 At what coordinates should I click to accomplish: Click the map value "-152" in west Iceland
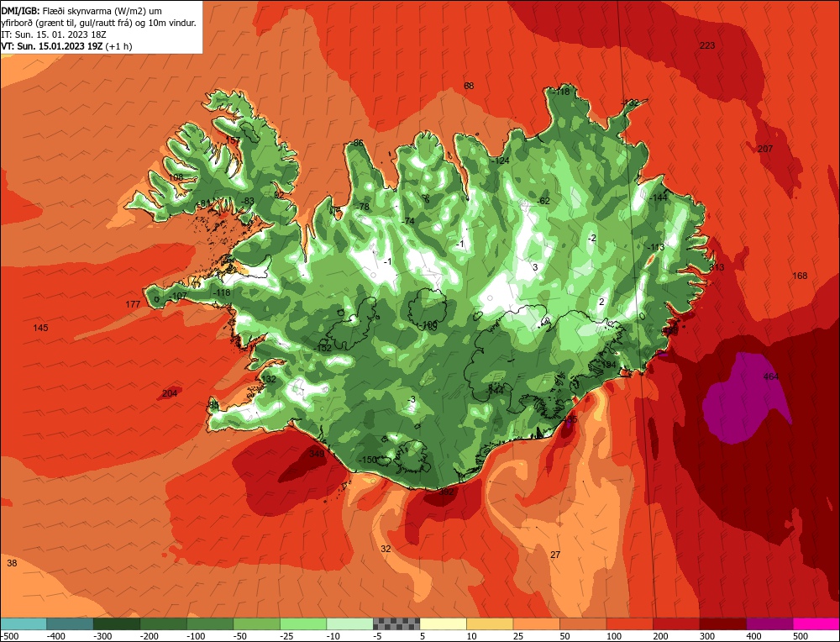point(323,348)
